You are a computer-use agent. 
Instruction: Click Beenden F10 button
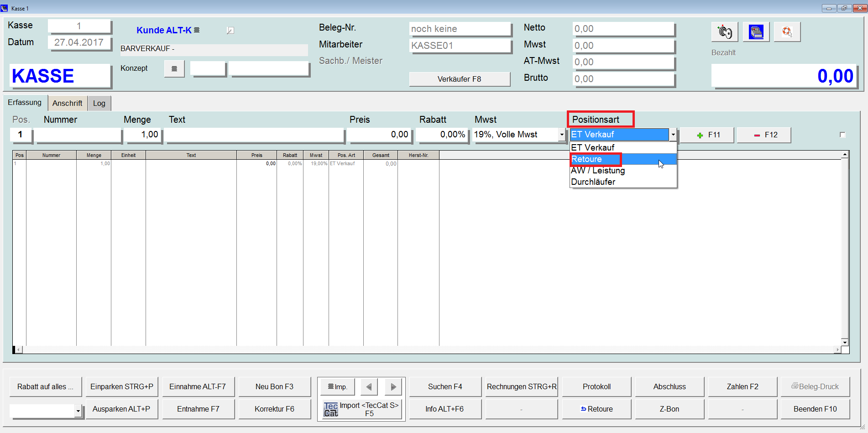tap(815, 409)
